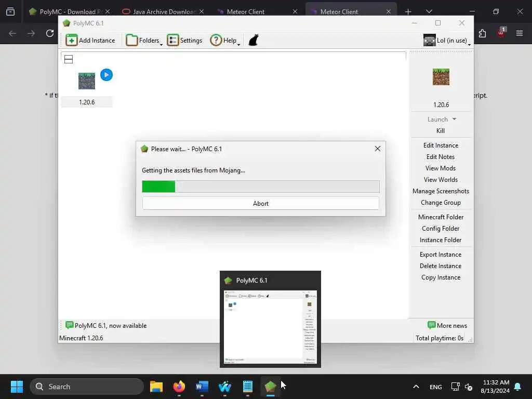Open View Worlds
The height and width of the screenshot is (399, 532).
(441, 180)
